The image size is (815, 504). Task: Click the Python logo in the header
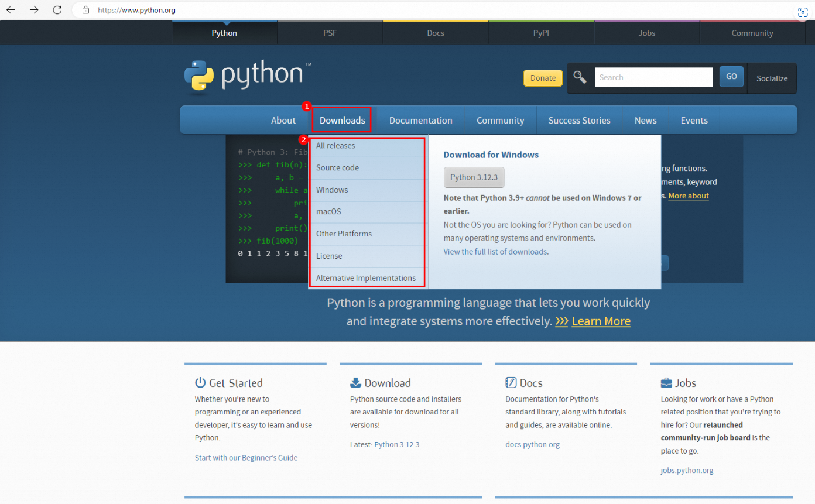248,77
